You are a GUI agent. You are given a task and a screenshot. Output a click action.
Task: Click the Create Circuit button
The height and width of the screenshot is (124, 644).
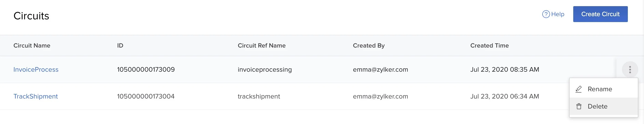click(x=600, y=14)
